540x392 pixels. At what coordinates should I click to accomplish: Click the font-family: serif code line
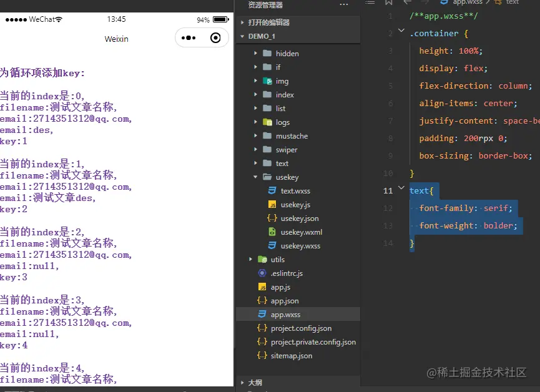point(465,208)
